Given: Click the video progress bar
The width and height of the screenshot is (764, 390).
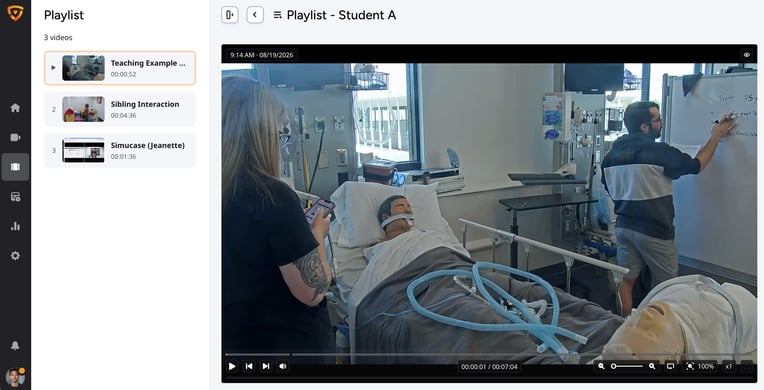Looking at the screenshot, I should [489, 354].
